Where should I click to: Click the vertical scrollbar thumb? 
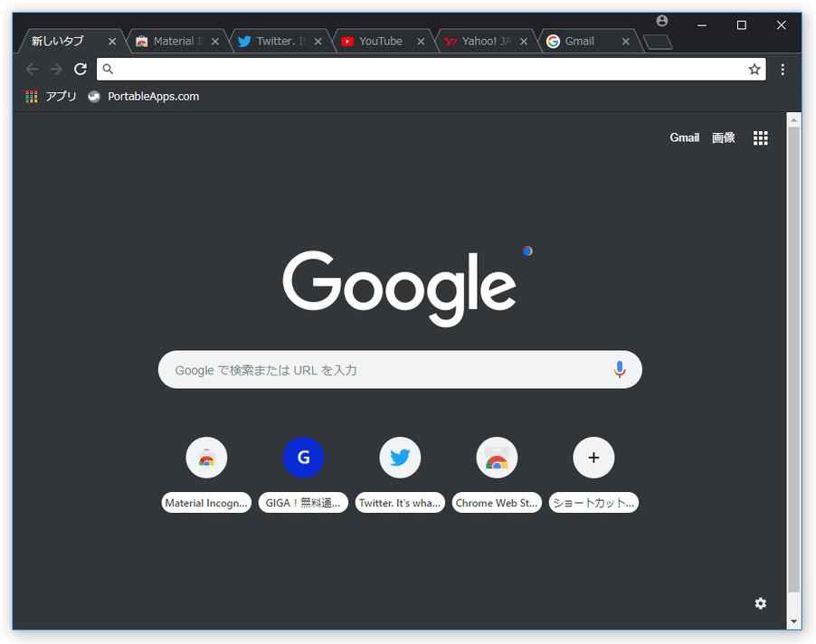(793, 359)
